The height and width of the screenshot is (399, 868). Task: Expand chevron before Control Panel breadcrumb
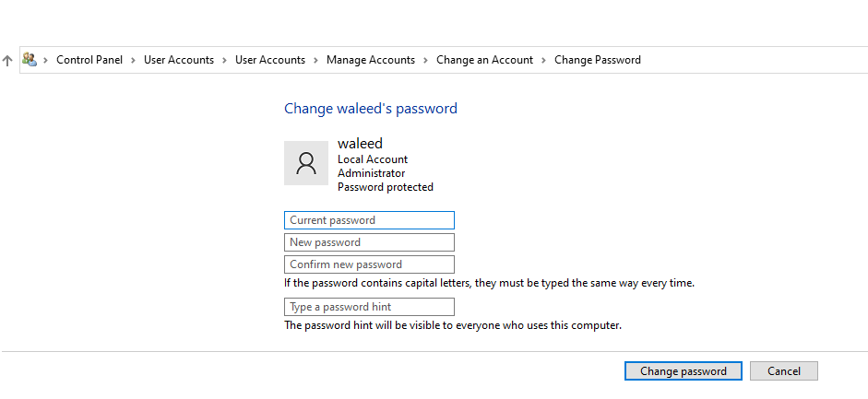click(x=46, y=60)
